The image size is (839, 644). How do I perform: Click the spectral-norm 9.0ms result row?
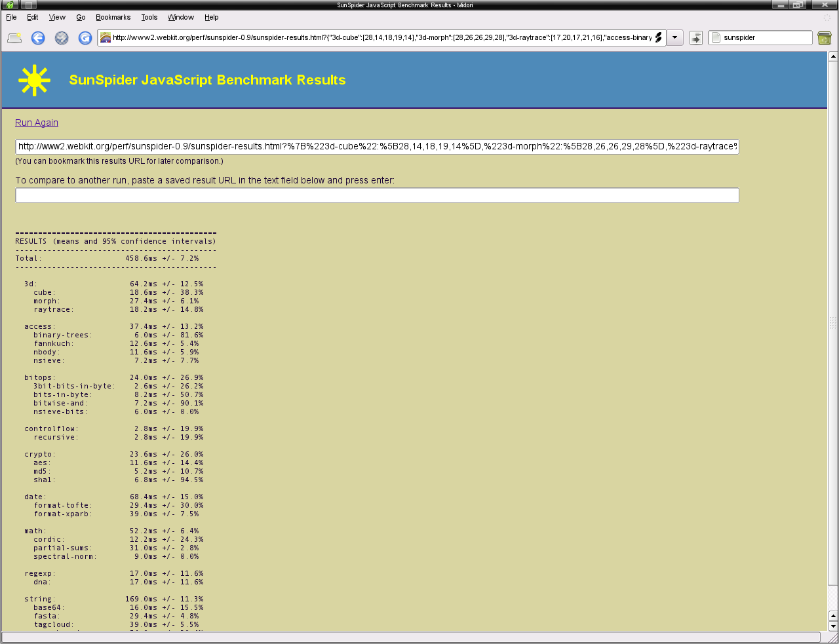[x=116, y=556]
